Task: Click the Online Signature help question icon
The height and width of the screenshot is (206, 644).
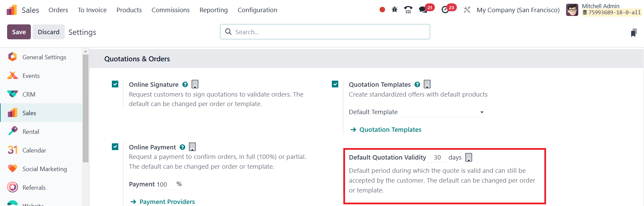Action: 185,85
